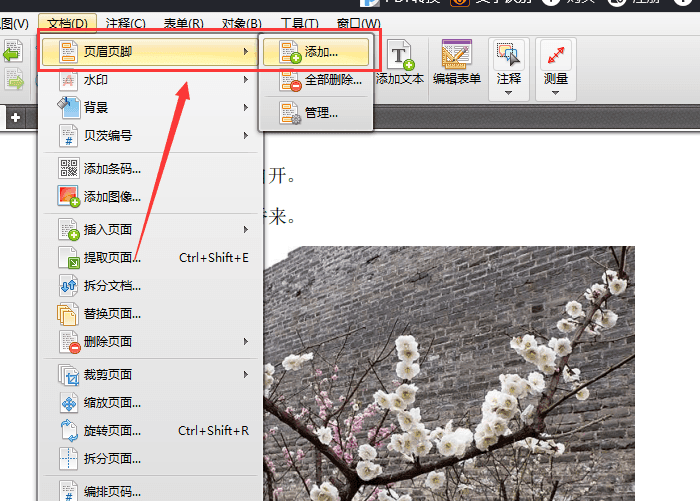The height and width of the screenshot is (501, 700).
Task: Select 拆分页面... menu item
Action: 150,459
